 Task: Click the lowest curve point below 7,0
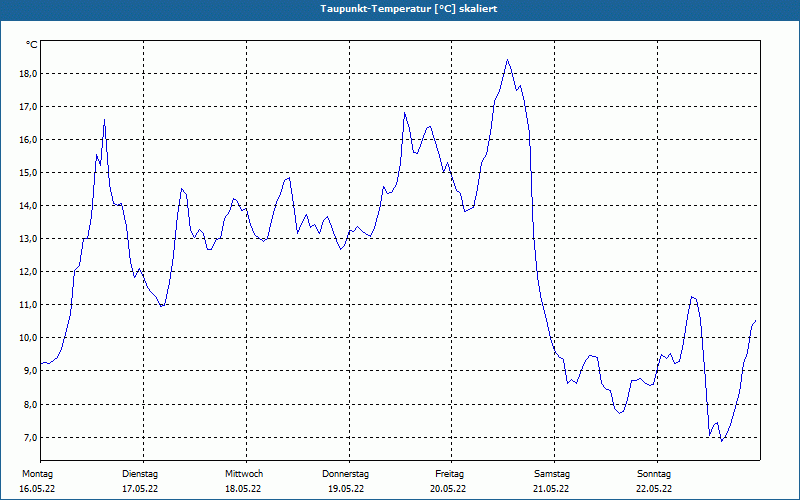(722, 440)
